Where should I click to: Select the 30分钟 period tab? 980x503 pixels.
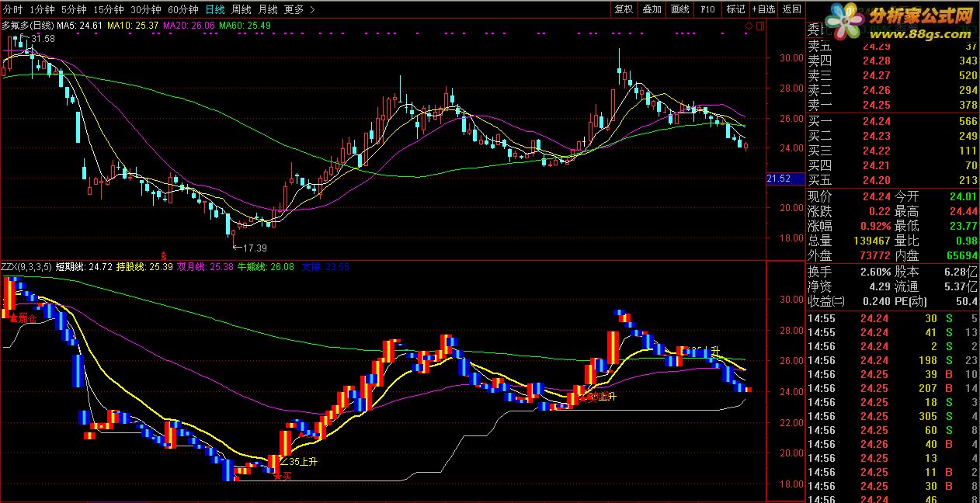(x=146, y=9)
